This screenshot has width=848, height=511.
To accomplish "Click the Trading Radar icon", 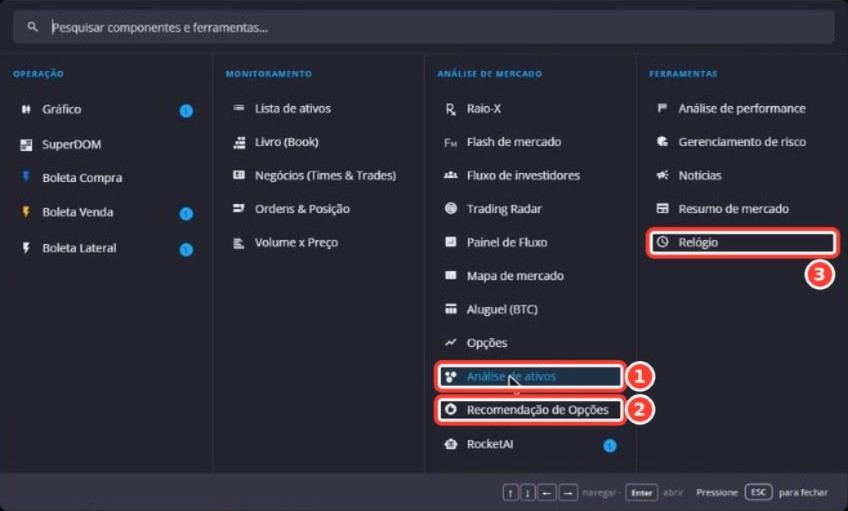I will point(450,208).
